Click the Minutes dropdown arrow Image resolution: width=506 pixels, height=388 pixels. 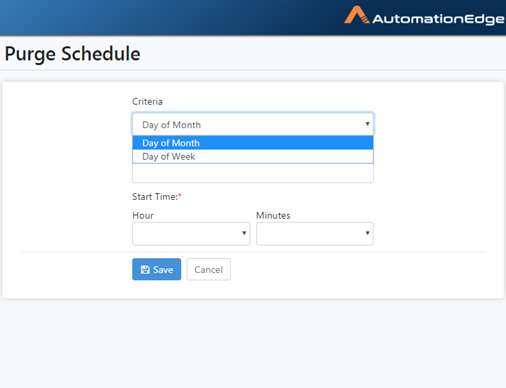pos(367,233)
